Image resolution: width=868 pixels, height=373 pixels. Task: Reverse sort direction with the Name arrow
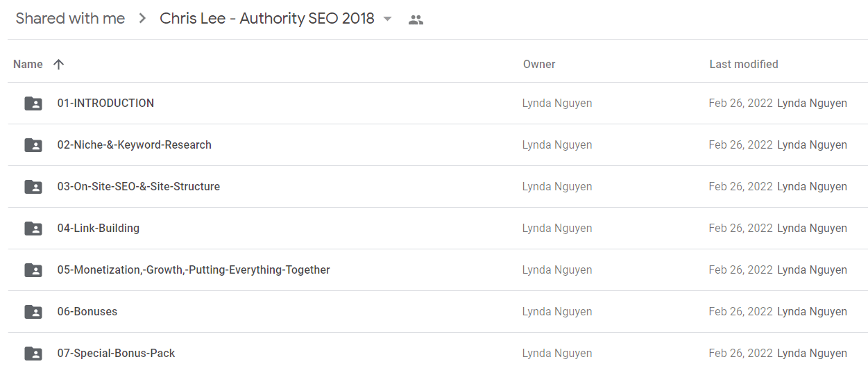coord(58,64)
